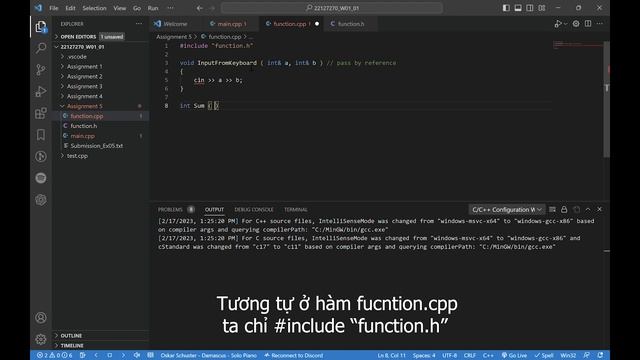Viewport: 640px width, 360px height.
Task: Open Run and Debug view icon
Action: pyautogui.click(x=41, y=91)
